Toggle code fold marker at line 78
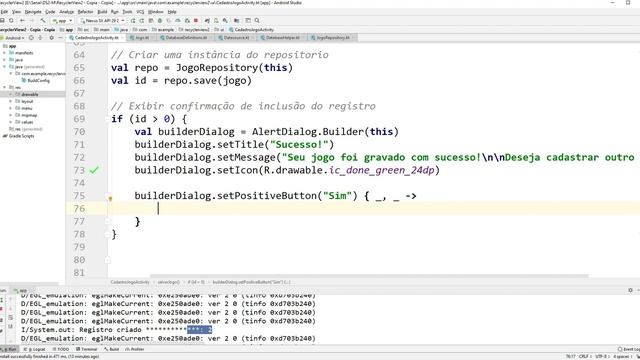Screen dimensions: 640x360 (x=108, y=234)
